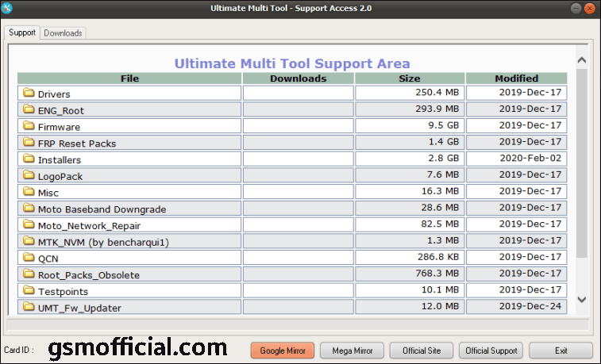The image size is (601, 364).
Task: Click the Drivers folder icon
Action: click(29, 92)
